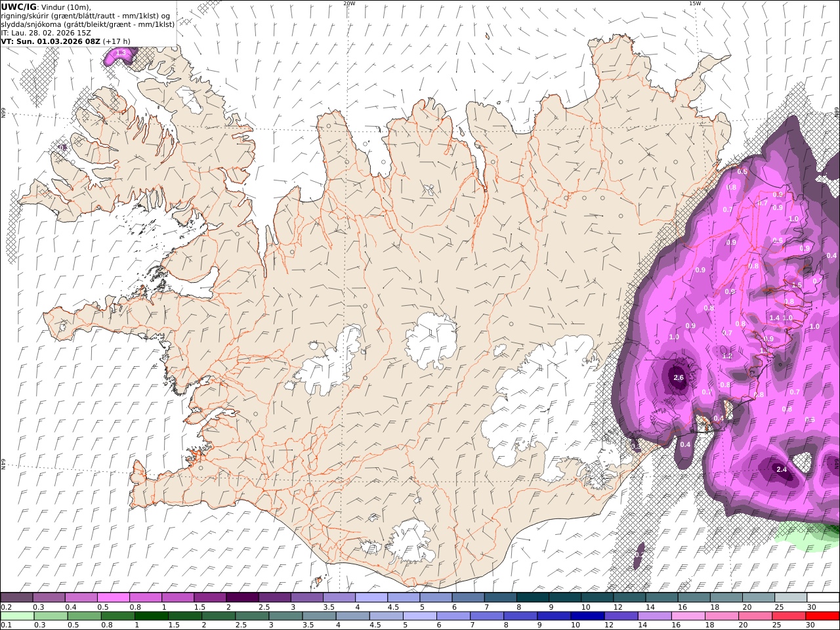Pick the pale grey snow swatch at 25
The height and width of the screenshot is (630, 840).
791,598
